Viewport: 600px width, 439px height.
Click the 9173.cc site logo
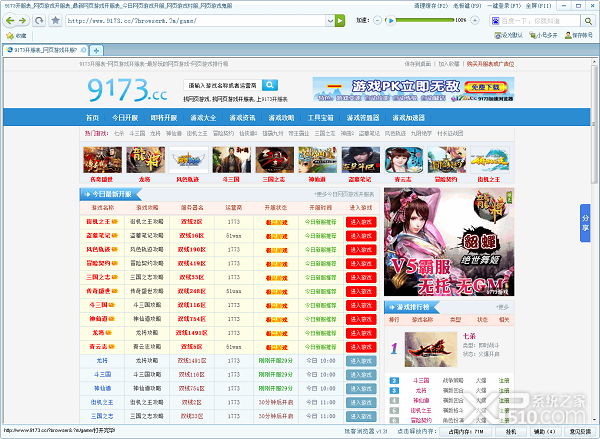point(127,90)
